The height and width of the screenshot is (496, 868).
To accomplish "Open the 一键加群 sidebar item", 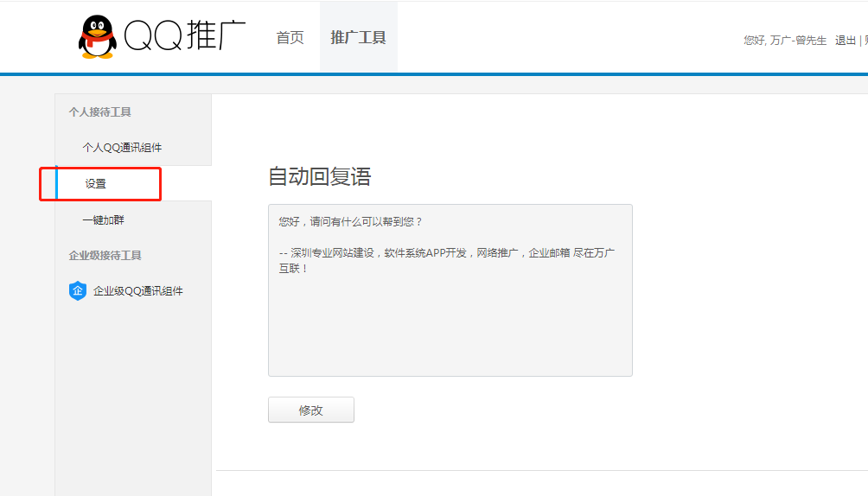I will pos(104,220).
